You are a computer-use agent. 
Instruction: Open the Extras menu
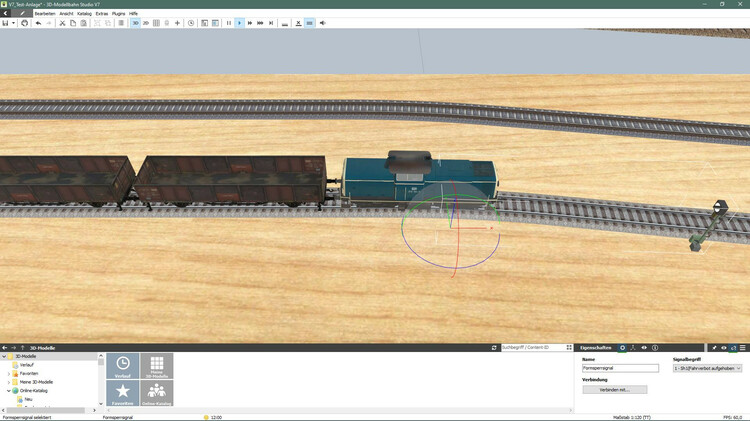coord(102,14)
